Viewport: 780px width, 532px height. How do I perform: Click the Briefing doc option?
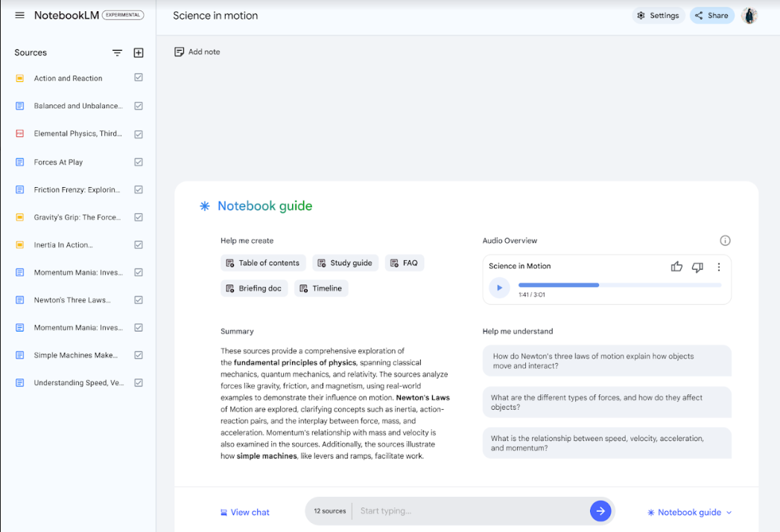[253, 288]
